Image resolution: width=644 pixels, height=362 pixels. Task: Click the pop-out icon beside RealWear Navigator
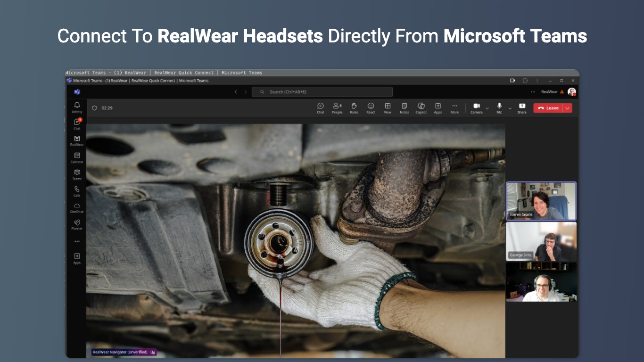click(153, 352)
